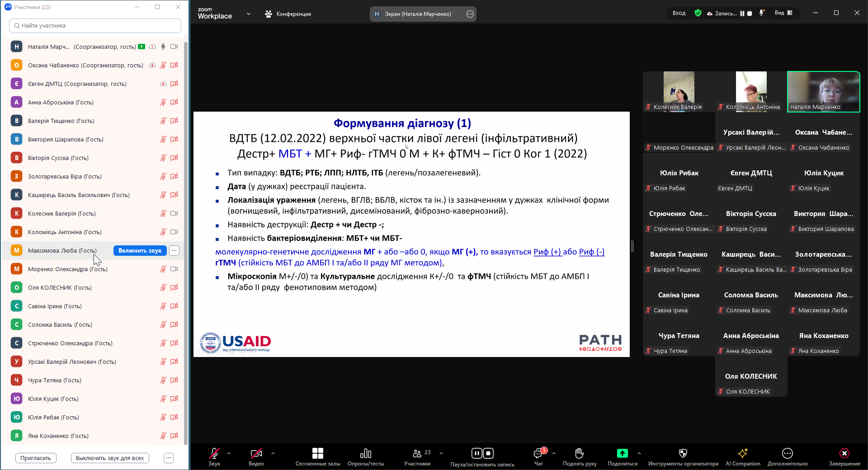Click green Поделиться share screen icon
The height and width of the screenshot is (470, 868).
coord(622,454)
